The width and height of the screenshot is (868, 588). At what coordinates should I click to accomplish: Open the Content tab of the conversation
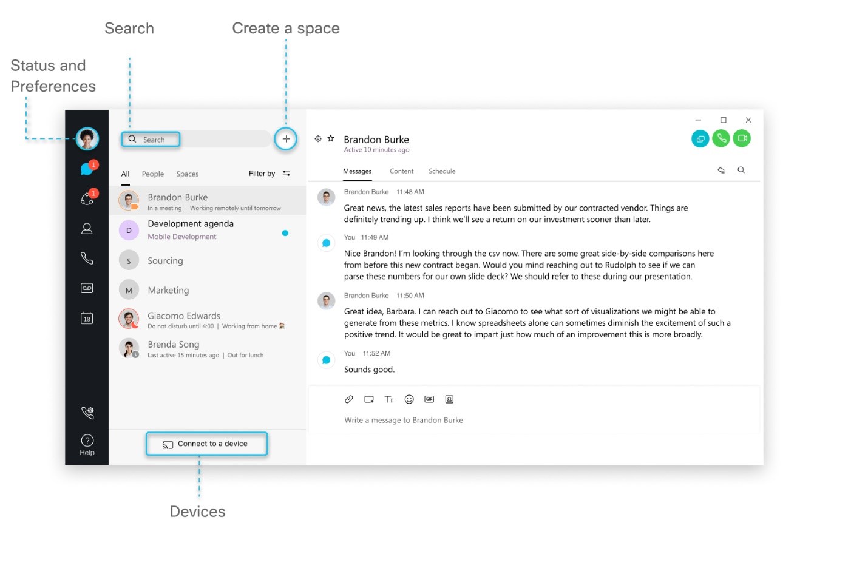(x=401, y=171)
